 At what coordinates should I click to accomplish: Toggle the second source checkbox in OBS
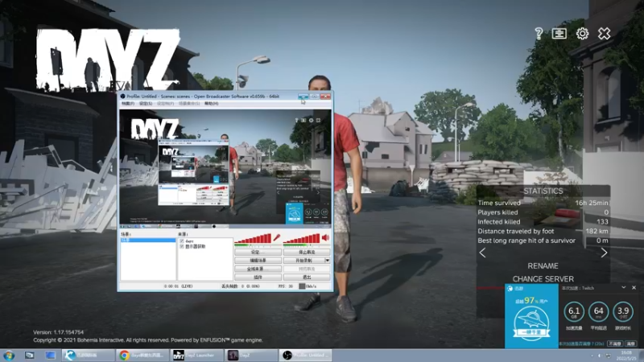(182, 247)
